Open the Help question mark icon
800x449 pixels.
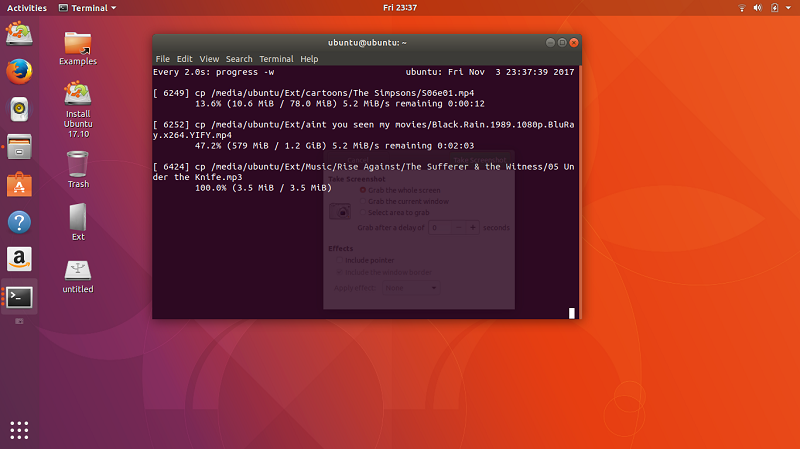click(19, 222)
